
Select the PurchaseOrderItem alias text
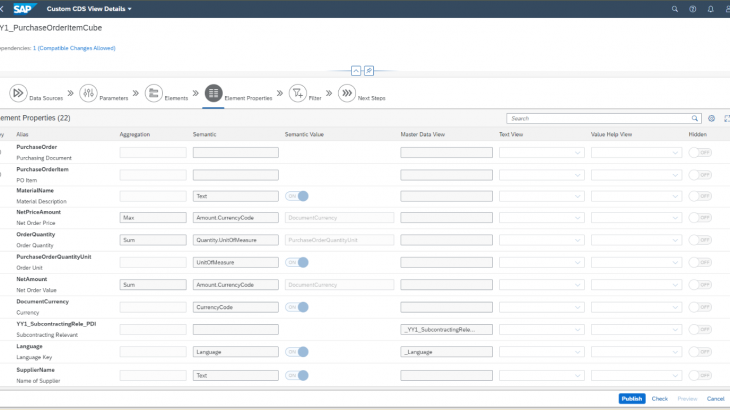pos(42,169)
